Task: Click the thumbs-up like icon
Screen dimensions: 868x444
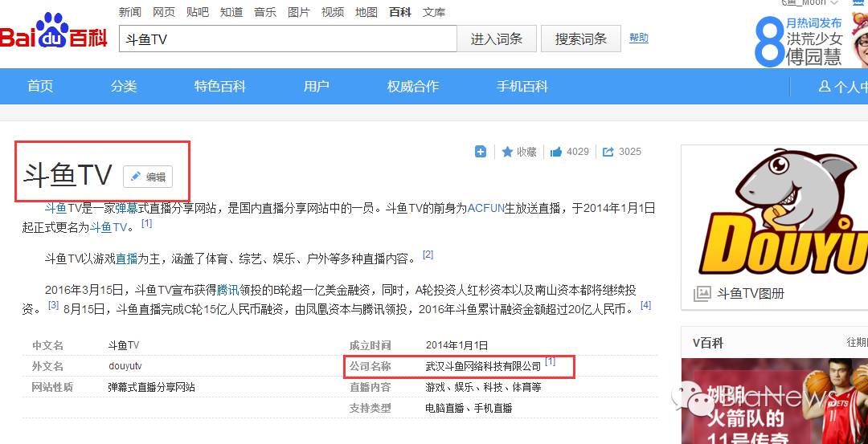Action: (556, 152)
